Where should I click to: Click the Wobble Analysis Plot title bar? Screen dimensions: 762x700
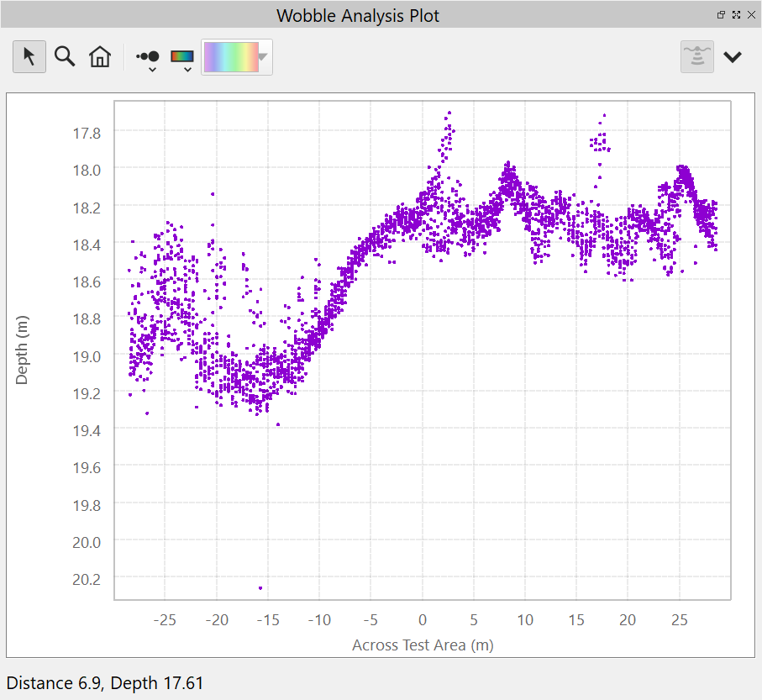[358, 15]
